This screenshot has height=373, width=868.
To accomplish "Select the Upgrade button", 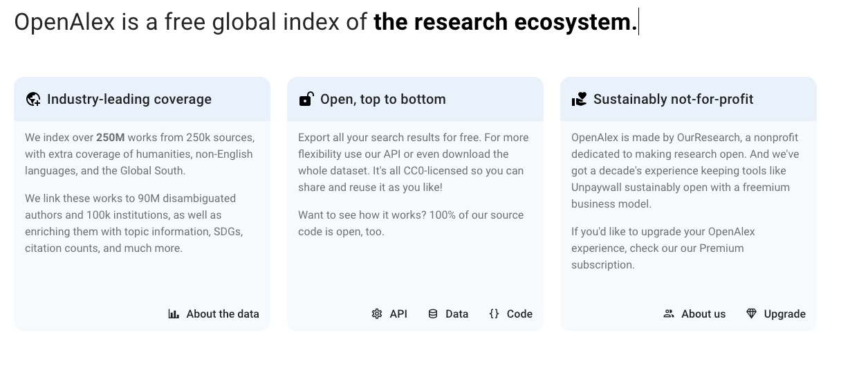I will coord(776,313).
